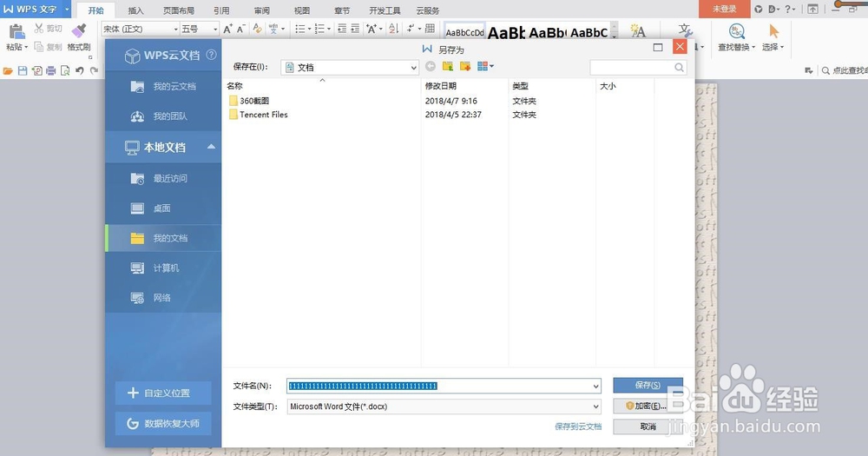The height and width of the screenshot is (456, 868).
Task: Open the Save in location dropdown
Action: [413, 68]
